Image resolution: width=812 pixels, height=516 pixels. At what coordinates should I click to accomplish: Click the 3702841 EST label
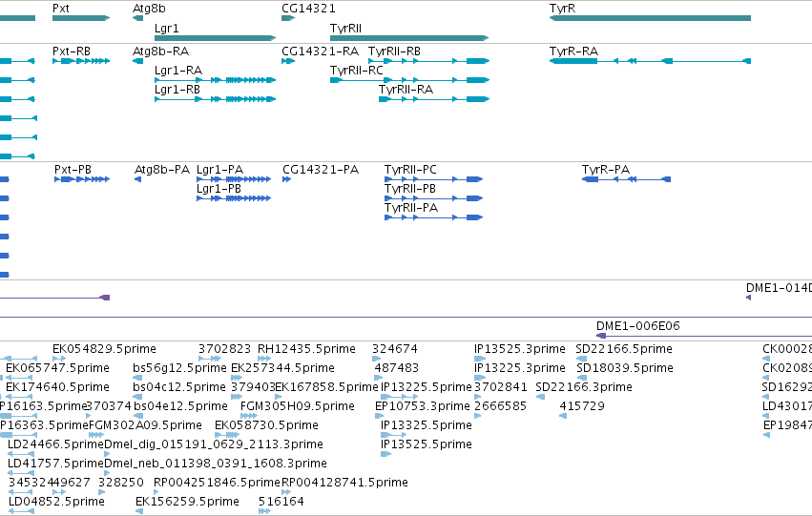pos(500,387)
